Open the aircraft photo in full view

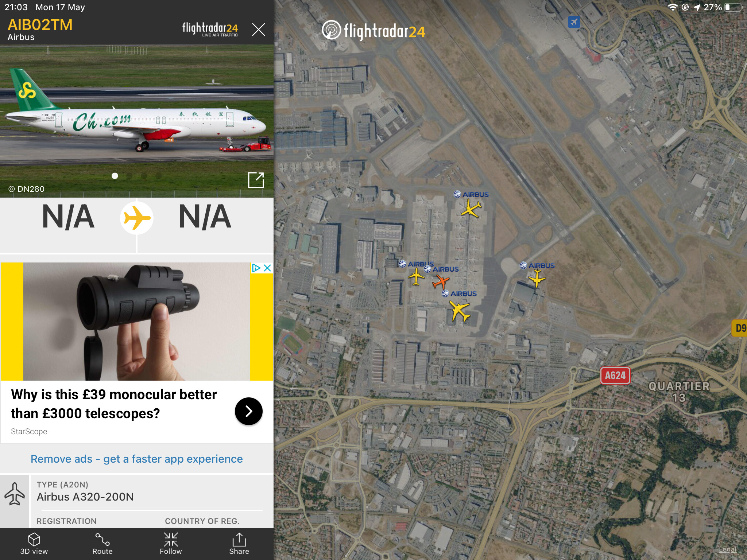point(256,180)
